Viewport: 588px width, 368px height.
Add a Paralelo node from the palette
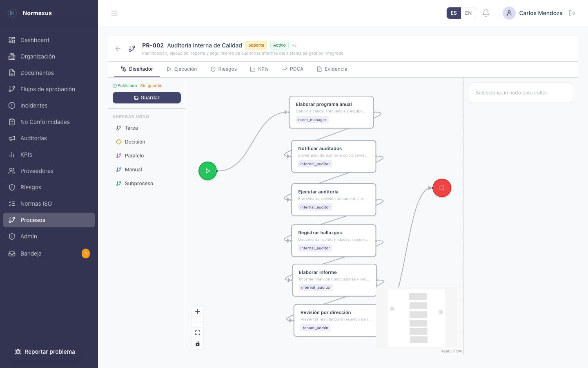(x=134, y=155)
